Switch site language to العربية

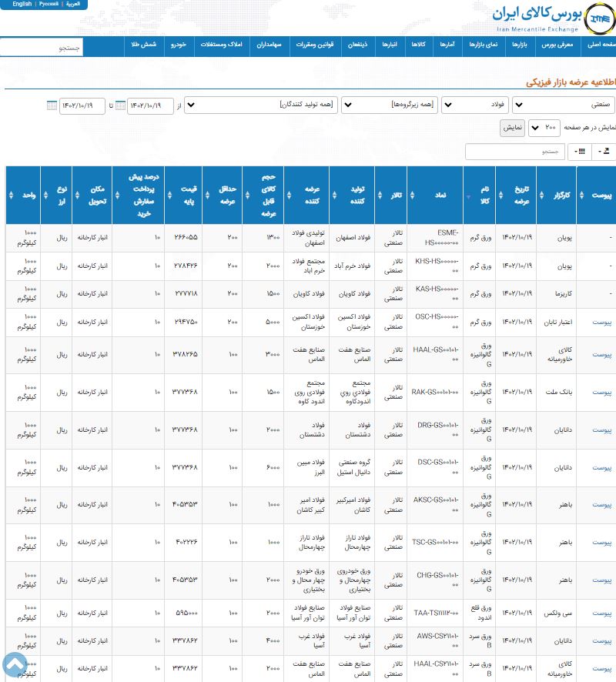[73, 4]
